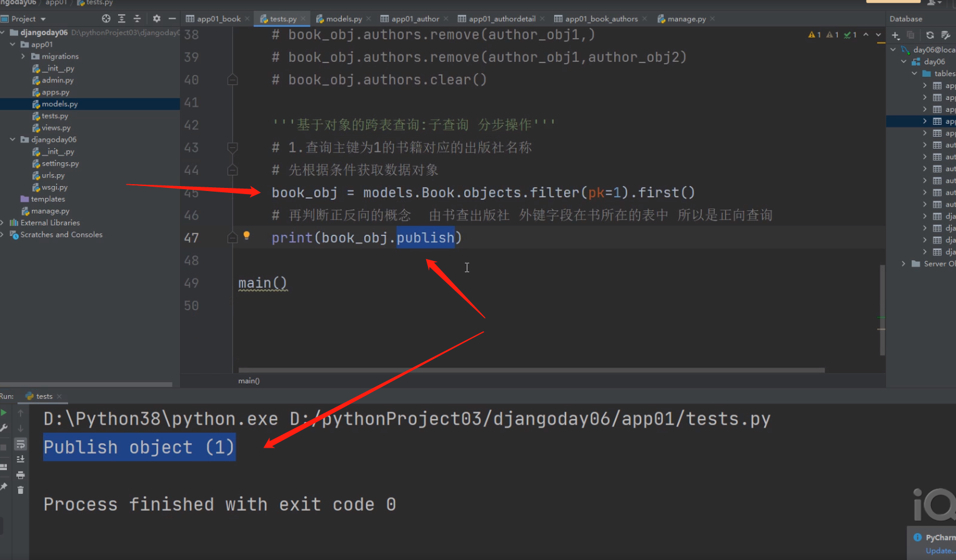956x560 pixels.
Task: Click the stop process square button
Action: click(x=4, y=447)
